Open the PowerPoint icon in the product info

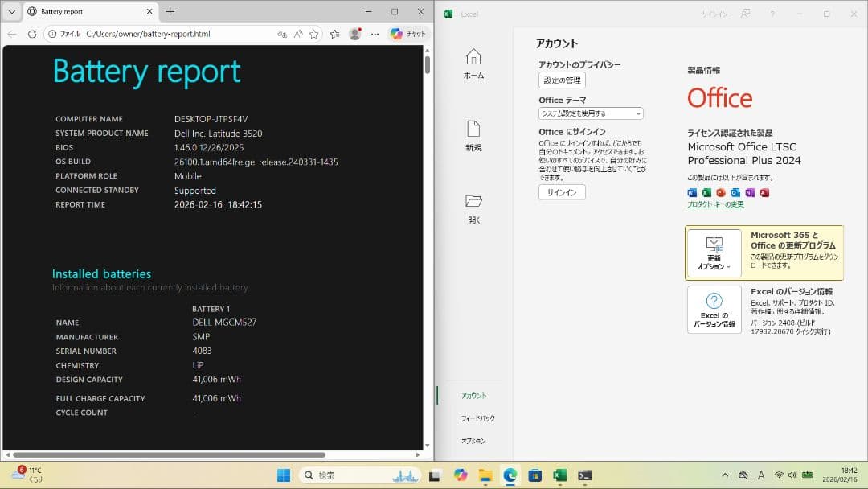722,192
